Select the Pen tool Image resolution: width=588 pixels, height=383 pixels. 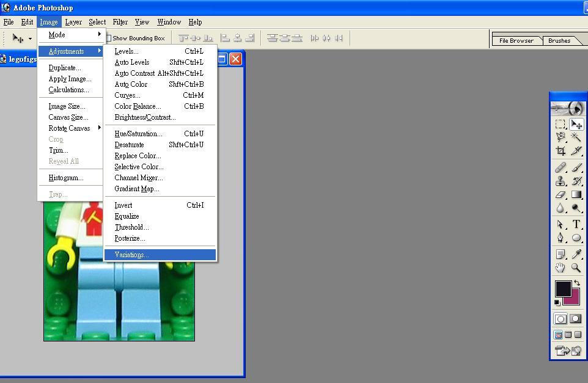point(560,238)
